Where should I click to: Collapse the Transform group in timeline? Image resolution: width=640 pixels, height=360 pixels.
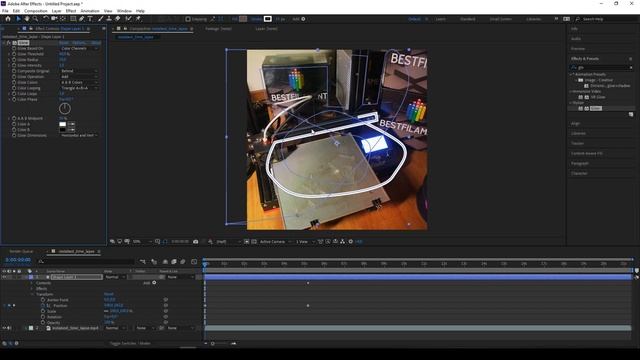coord(32,294)
